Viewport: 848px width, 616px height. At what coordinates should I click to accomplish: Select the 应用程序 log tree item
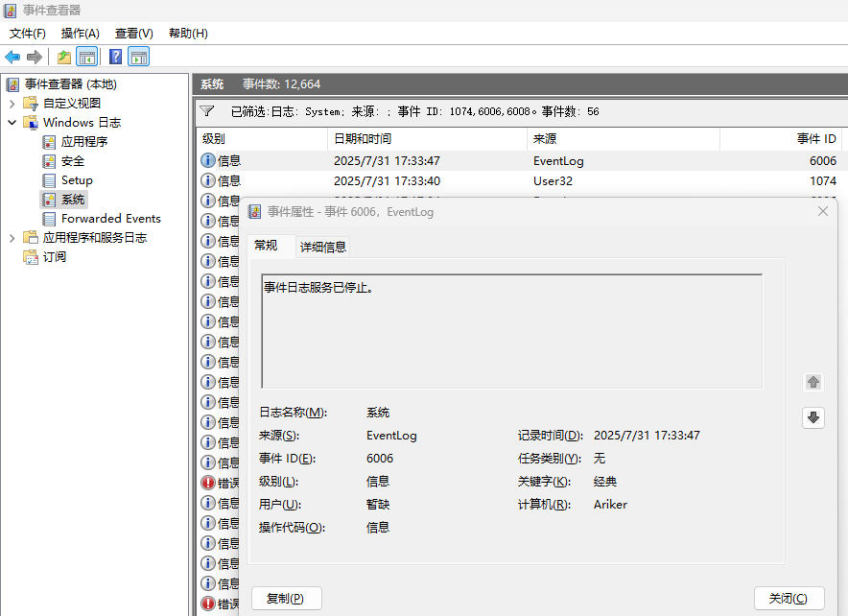[83, 142]
